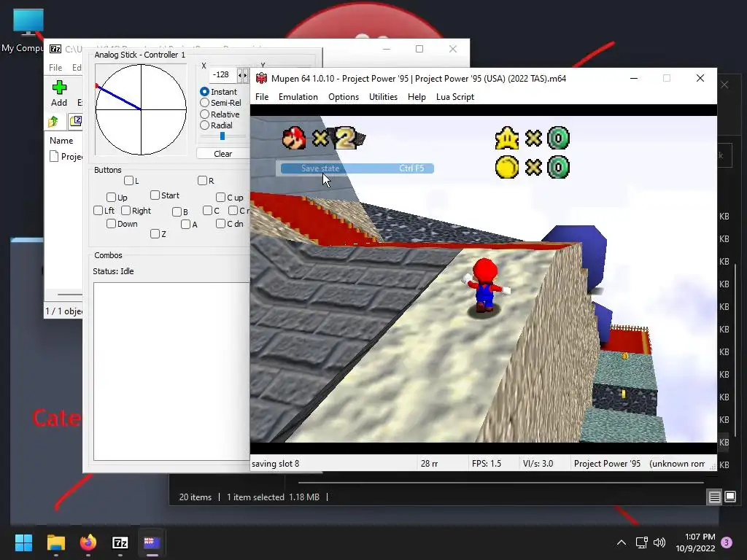Open the notification badge showing 3
The width and height of the screenshot is (747, 560).
(x=727, y=542)
